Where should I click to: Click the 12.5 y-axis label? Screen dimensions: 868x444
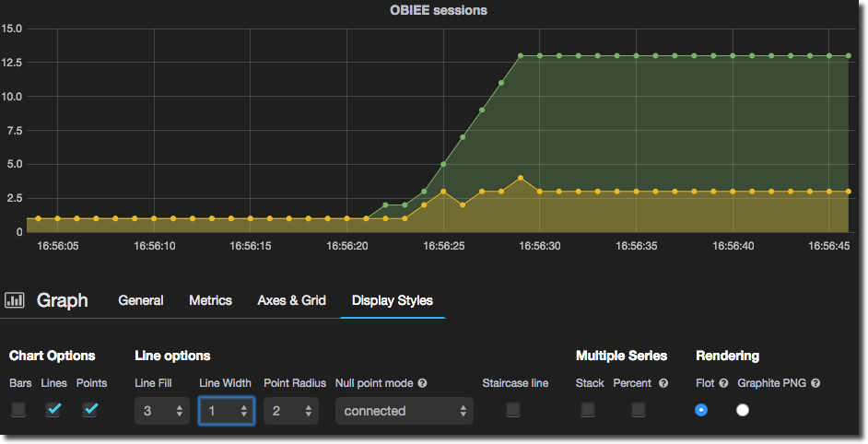pyautogui.click(x=12, y=63)
